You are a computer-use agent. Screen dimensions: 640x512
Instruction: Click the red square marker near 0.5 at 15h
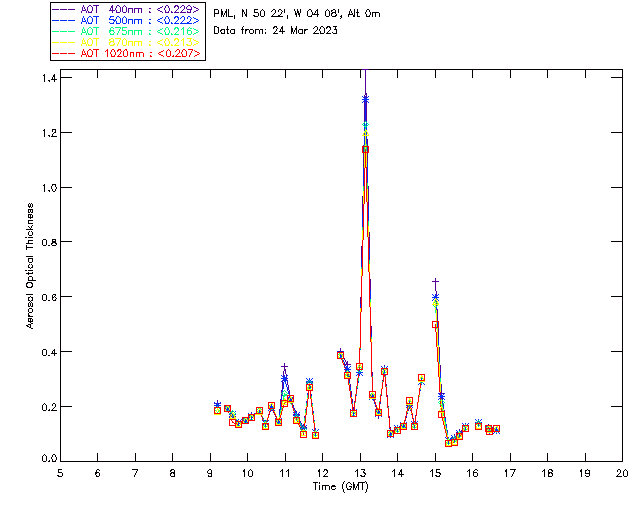click(435, 325)
